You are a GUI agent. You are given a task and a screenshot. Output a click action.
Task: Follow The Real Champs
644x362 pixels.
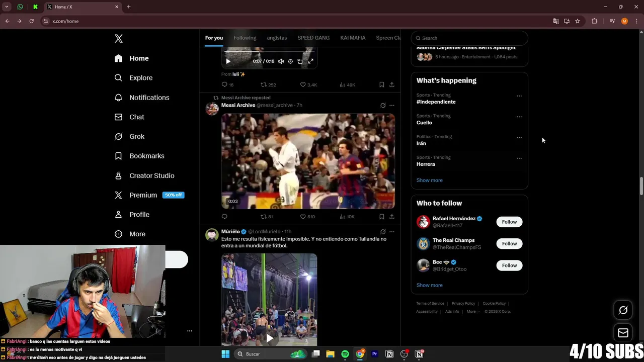[509, 243]
